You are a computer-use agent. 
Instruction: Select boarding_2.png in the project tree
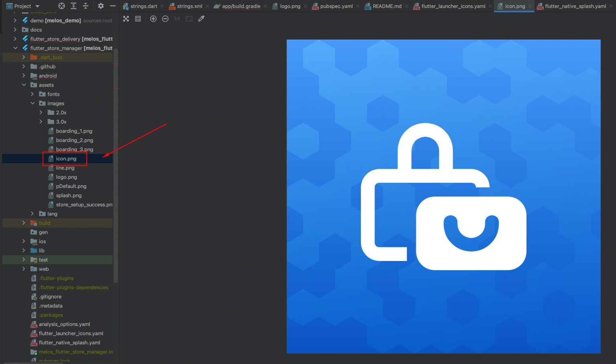point(75,140)
